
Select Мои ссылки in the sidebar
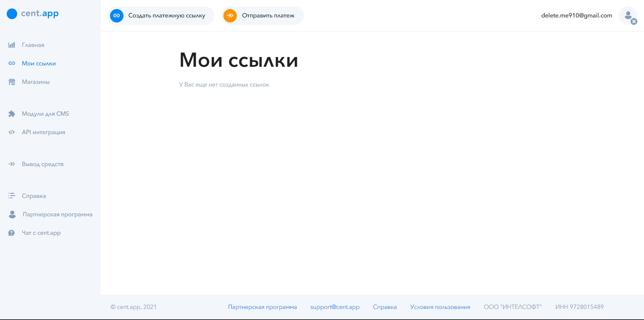click(x=39, y=63)
